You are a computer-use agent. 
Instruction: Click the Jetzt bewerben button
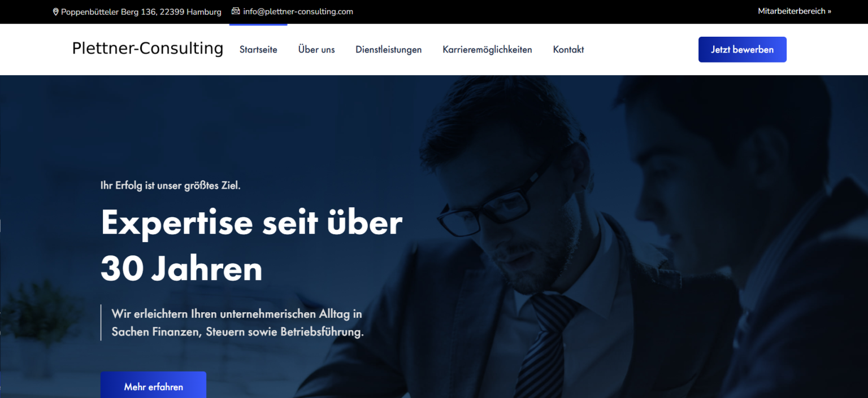pos(743,50)
